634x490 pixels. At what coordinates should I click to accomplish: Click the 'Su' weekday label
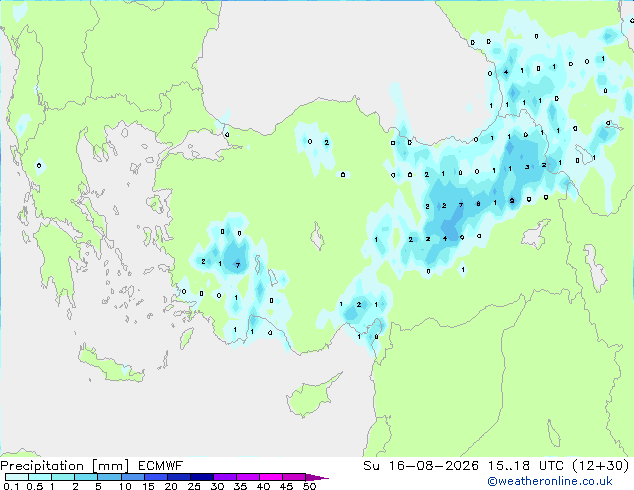371,466
